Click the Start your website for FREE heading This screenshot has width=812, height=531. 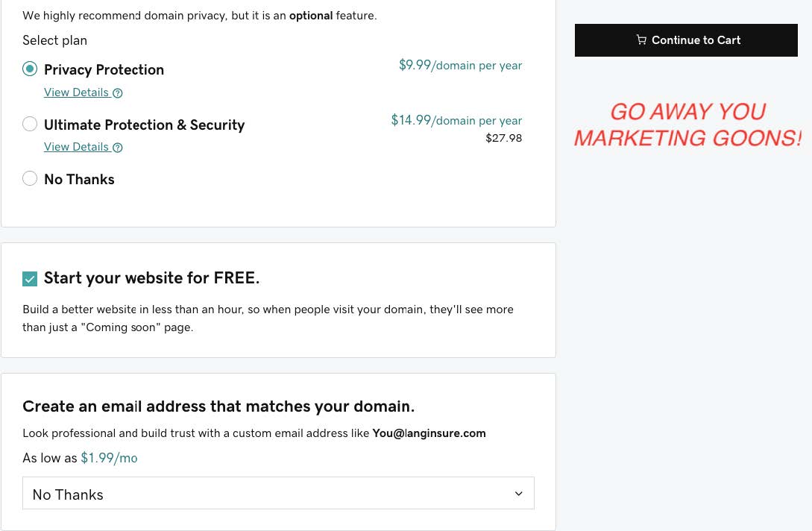click(151, 278)
